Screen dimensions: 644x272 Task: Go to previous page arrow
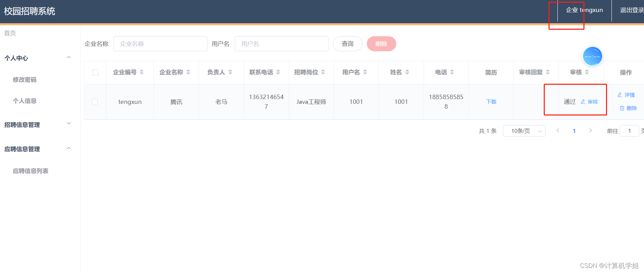[x=558, y=131]
